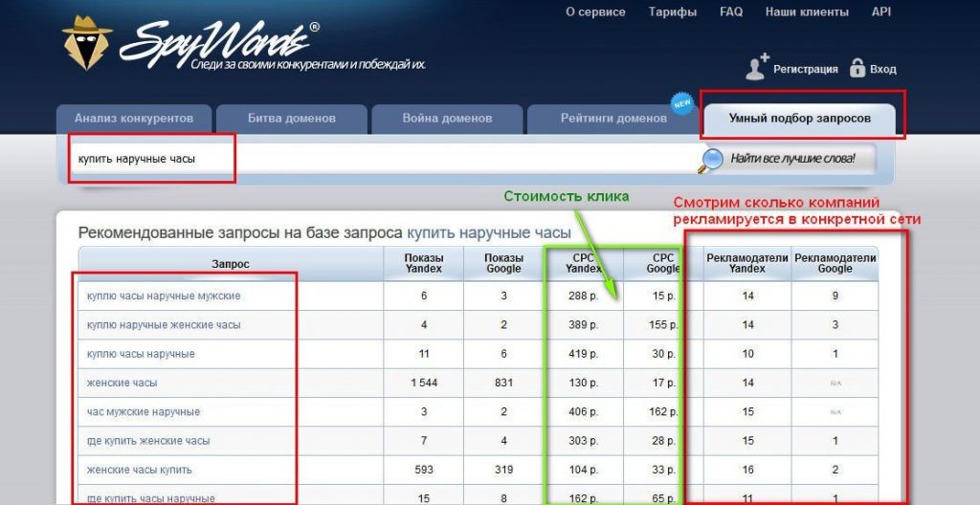Open the API page
This screenshot has width=980, height=505.
(881, 11)
